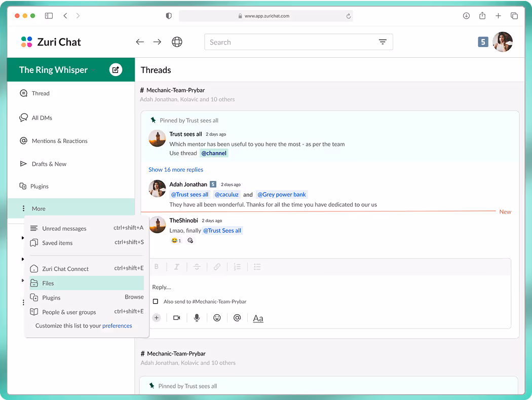Go to Mentions & Reactions
This screenshot has width=532, height=400.
coord(70,141)
